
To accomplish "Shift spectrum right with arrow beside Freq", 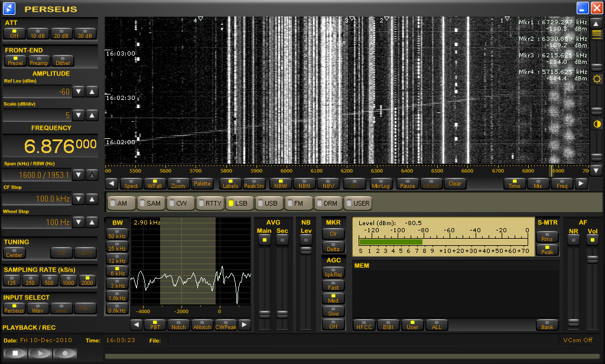I will tap(581, 184).
